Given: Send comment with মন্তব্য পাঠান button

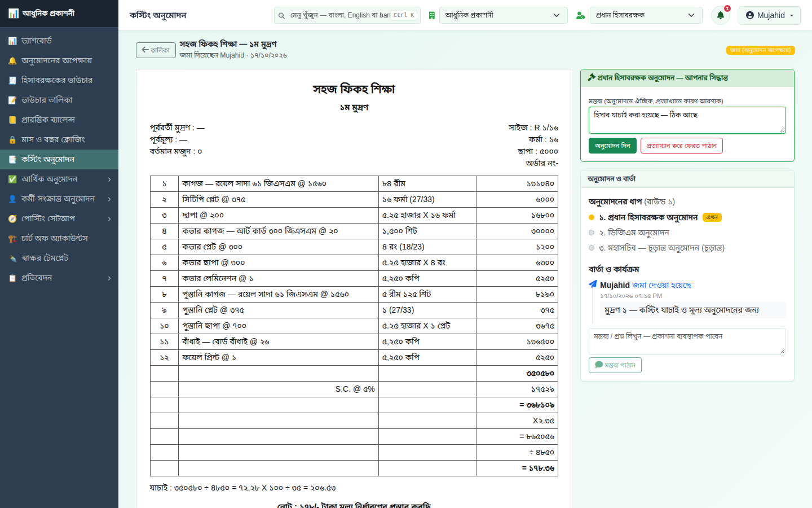Looking at the screenshot, I should (x=615, y=365).
